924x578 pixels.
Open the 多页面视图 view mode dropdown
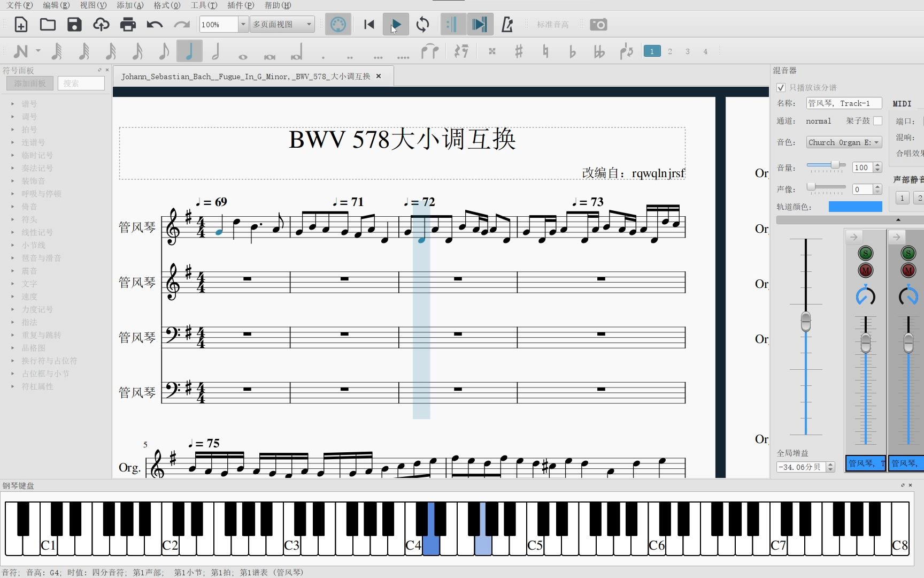click(282, 25)
